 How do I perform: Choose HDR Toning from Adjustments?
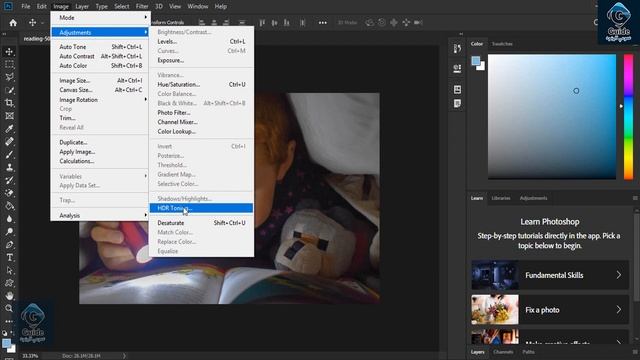click(x=201, y=208)
